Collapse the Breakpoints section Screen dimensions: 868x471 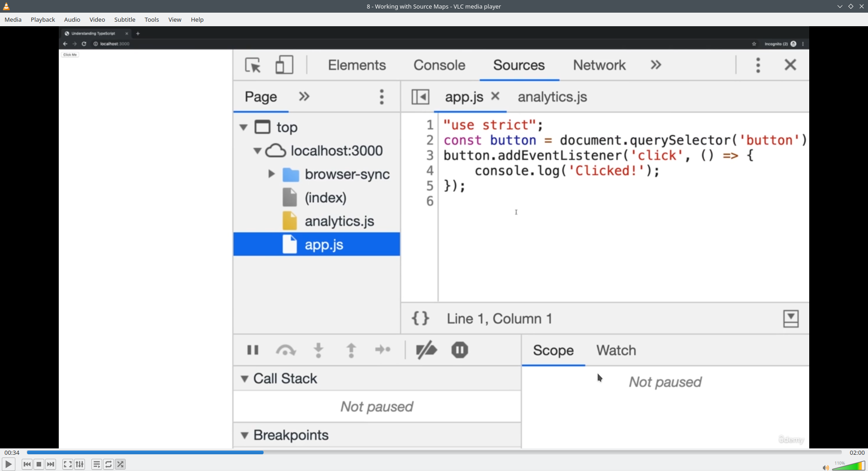(x=245, y=436)
